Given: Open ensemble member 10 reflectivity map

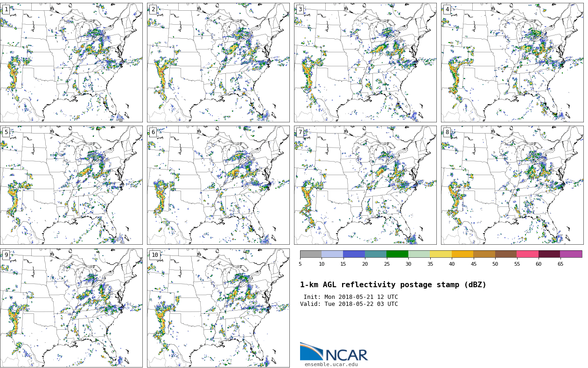Looking at the screenshot, I should (x=218, y=308).
